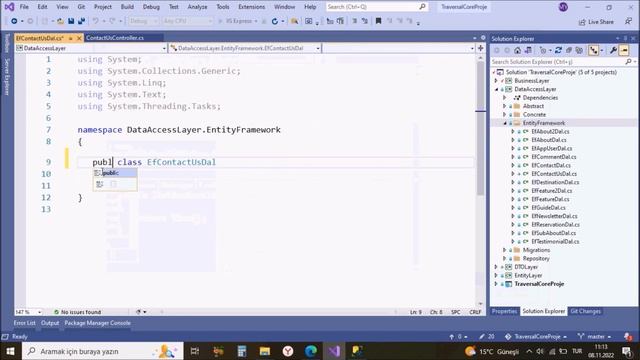Open the DataAccessLayer.EntityFramework.EfContactUsDal type dropdown

point(245,48)
